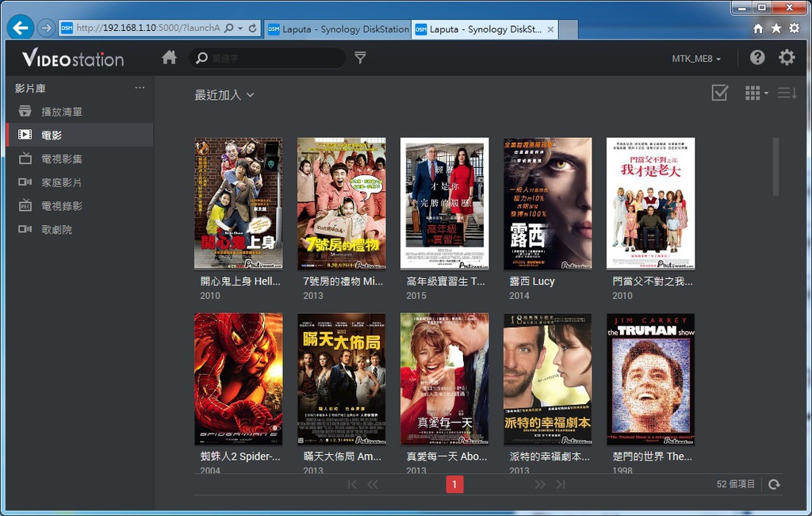Open 派特的幸福劇本 movie poster

(547, 379)
